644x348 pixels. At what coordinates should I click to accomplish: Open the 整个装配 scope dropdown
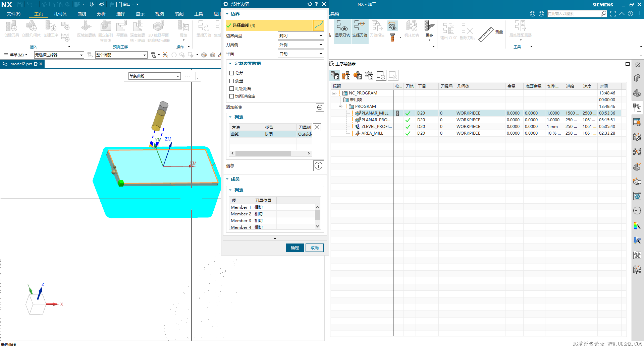pyautogui.click(x=121, y=55)
